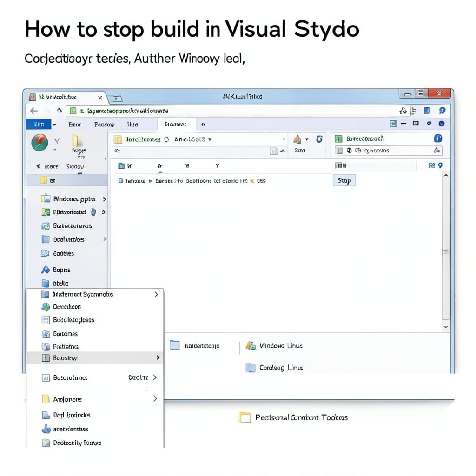Click the up arrow navigation icon
This screenshot has width=476, height=476.
pyautogui.click(x=59, y=111)
